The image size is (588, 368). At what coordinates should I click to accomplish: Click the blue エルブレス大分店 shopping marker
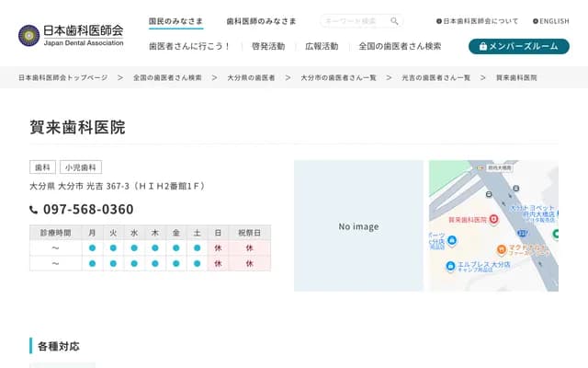click(x=451, y=264)
